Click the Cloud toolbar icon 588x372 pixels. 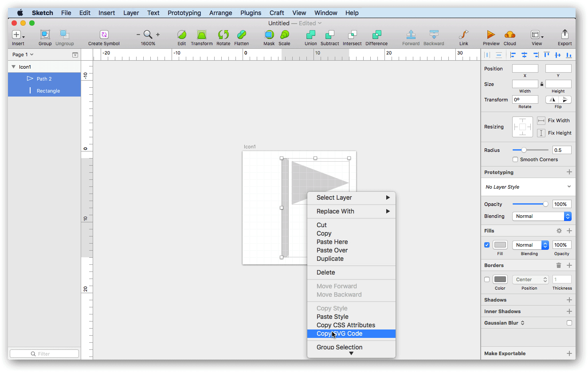[510, 35]
